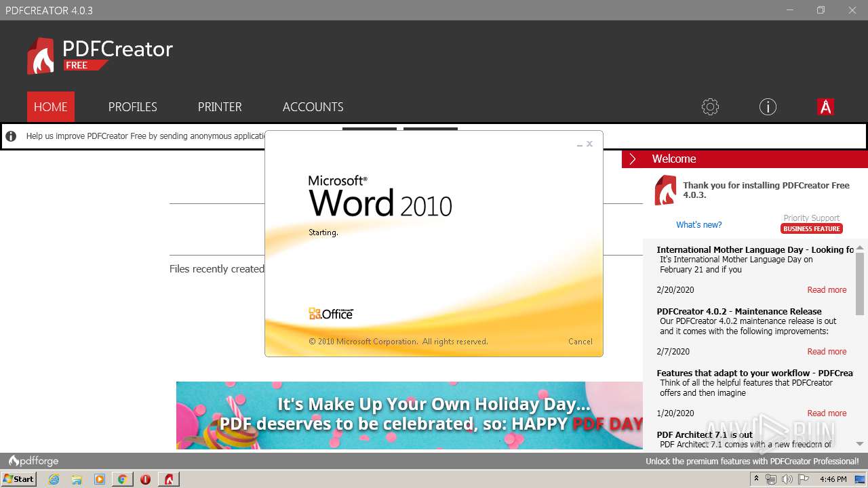This screenshot has height=488, width=868.
Task: Click the BUSINESS FEATURE badge
Action: (x=812, y=229)
